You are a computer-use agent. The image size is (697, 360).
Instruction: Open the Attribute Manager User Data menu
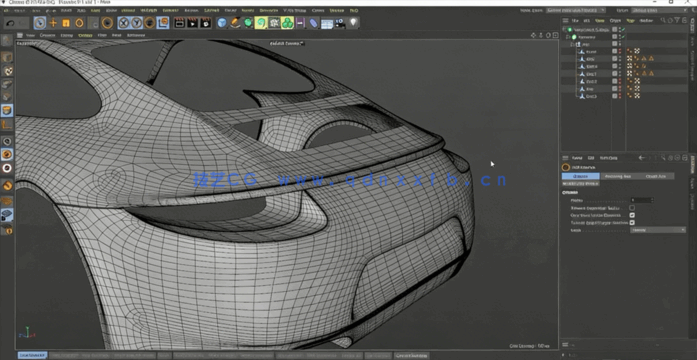609,158
